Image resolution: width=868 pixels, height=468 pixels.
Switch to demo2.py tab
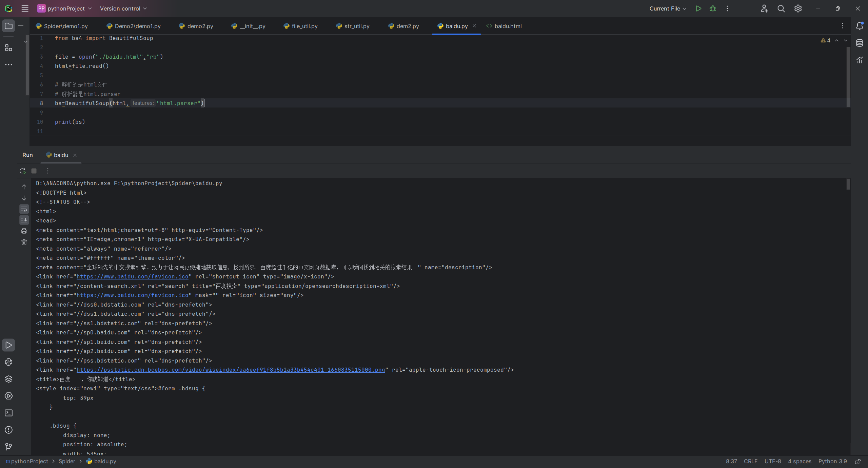tap(196, 26)
